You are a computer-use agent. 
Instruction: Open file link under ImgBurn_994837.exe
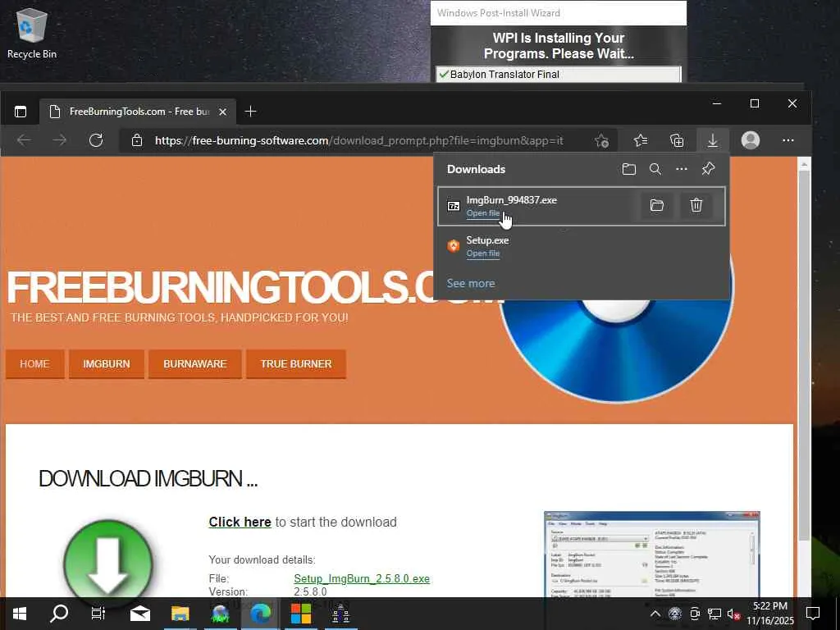point(482,213)
